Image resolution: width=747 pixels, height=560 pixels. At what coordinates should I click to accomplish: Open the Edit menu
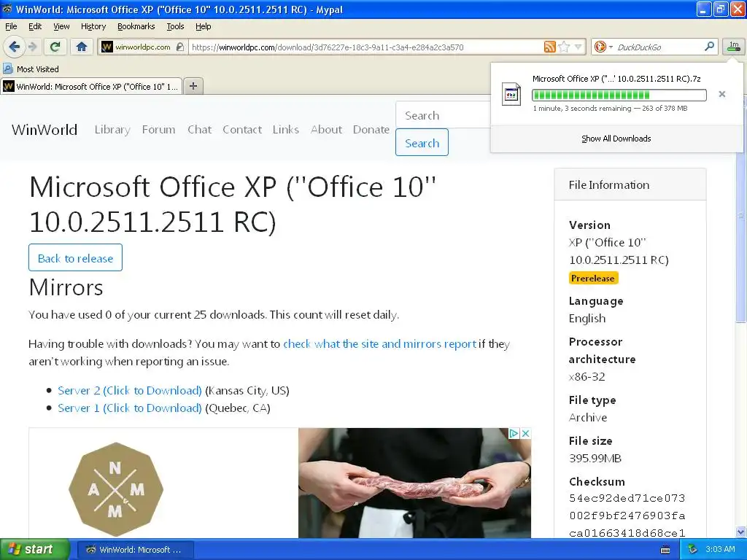[35, 26]
